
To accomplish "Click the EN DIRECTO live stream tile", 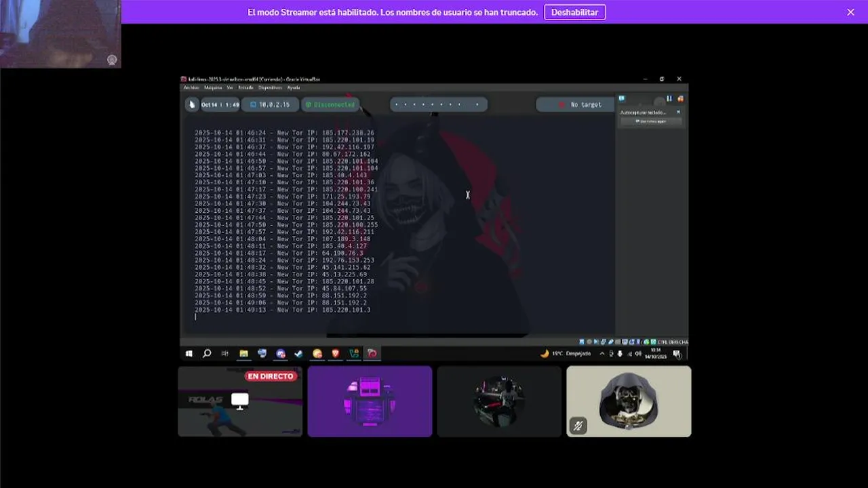I will coord(240,401).
